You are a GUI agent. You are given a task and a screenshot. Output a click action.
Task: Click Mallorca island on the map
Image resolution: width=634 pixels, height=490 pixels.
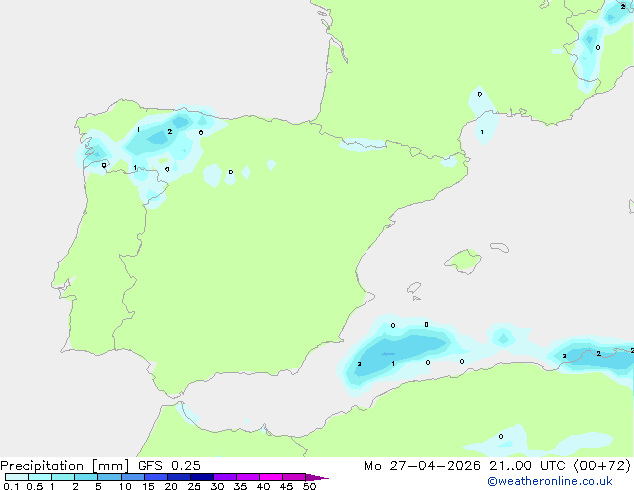click(464, 261)
